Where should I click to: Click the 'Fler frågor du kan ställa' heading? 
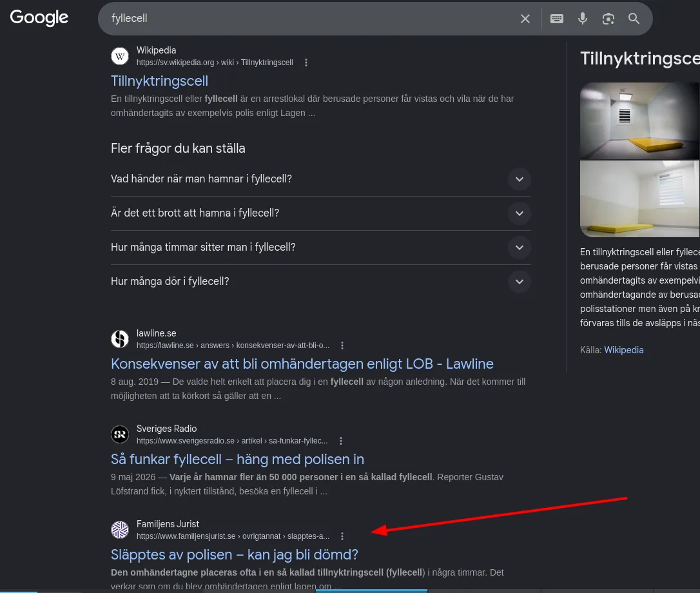pos(178,148)
